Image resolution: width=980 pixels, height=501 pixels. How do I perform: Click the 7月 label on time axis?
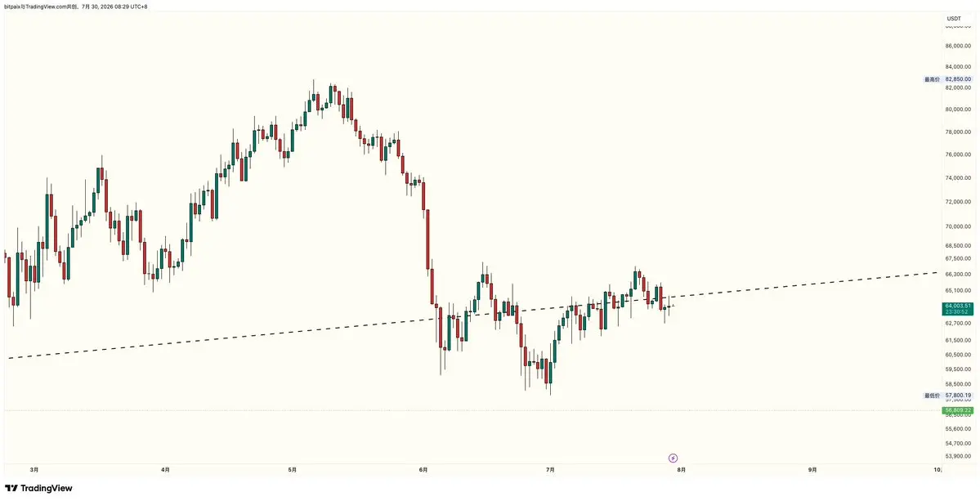(550, 469)
